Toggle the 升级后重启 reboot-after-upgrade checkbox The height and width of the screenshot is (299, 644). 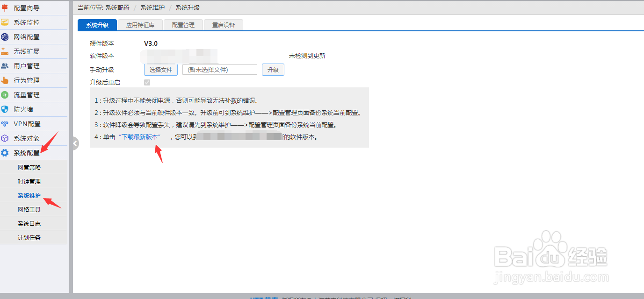147,82
